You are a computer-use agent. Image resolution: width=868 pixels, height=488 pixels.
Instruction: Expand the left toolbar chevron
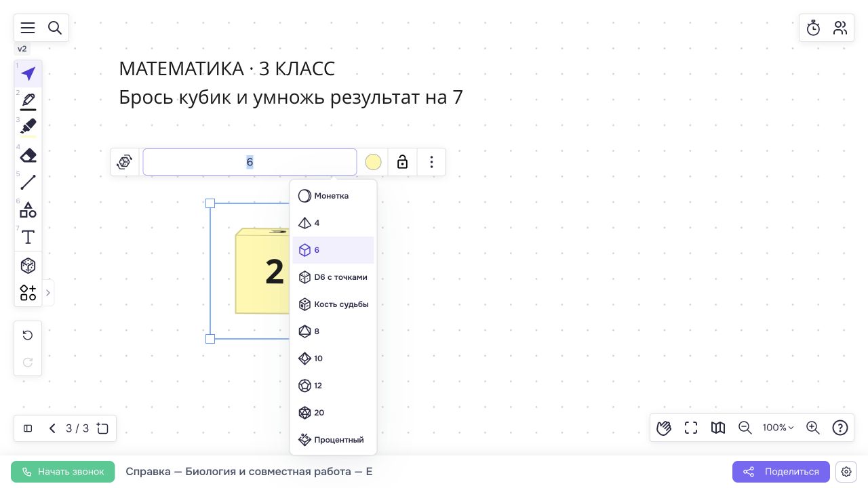(47, 293)
